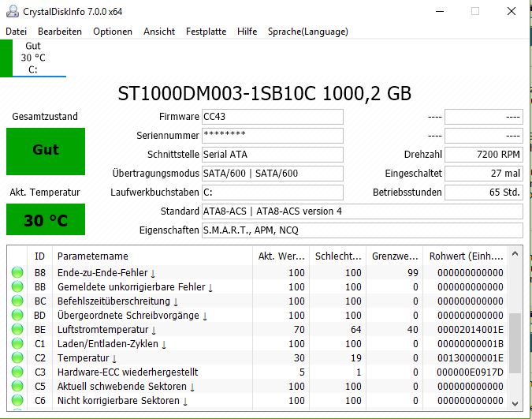
Task: Select the Luftstromtemperatur row
Action: 258,329
